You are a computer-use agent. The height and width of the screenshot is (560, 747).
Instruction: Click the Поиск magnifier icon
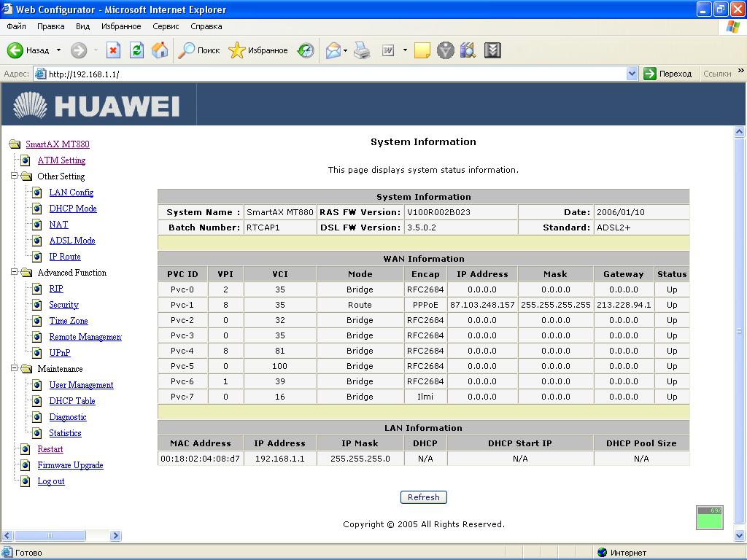point(187,50)
